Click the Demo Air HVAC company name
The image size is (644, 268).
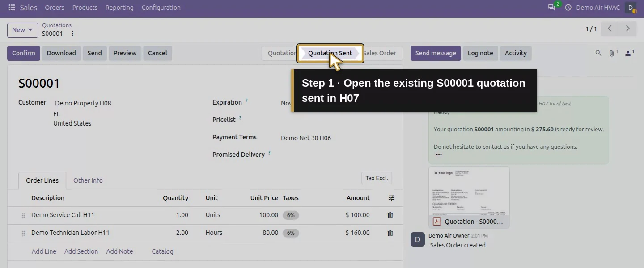598,8
